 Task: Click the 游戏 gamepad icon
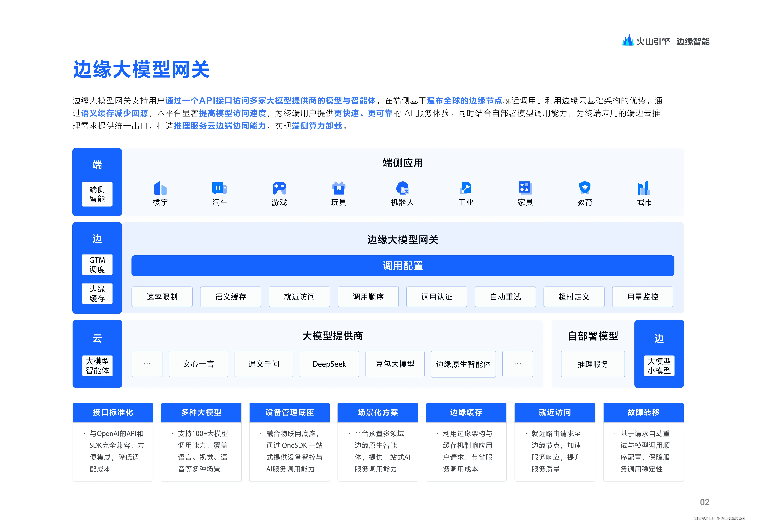pos(279,188)
